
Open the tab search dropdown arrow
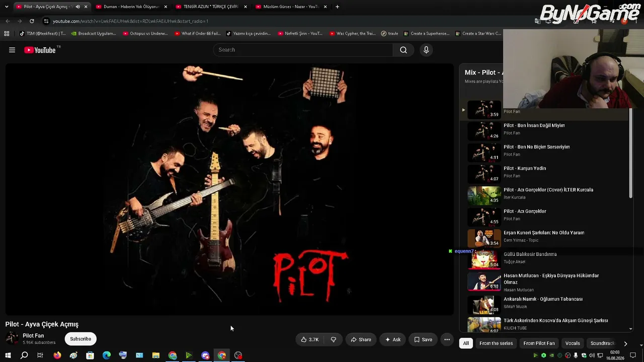[x=7, y=7]
